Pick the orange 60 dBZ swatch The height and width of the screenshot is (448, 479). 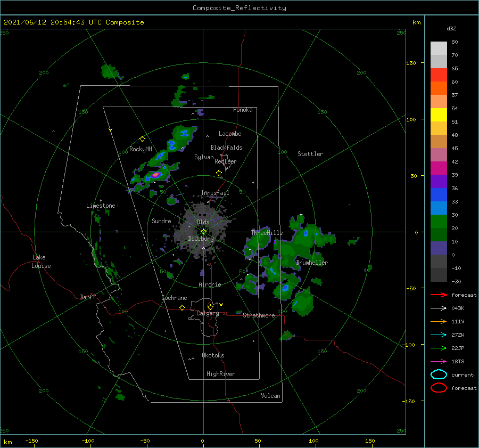[439, 88]
